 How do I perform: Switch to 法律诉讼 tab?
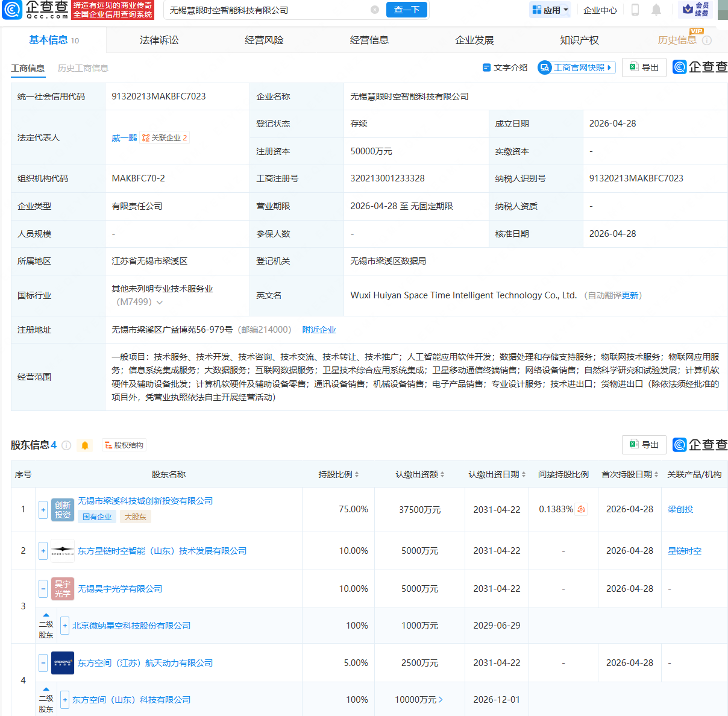pos(159,40)
